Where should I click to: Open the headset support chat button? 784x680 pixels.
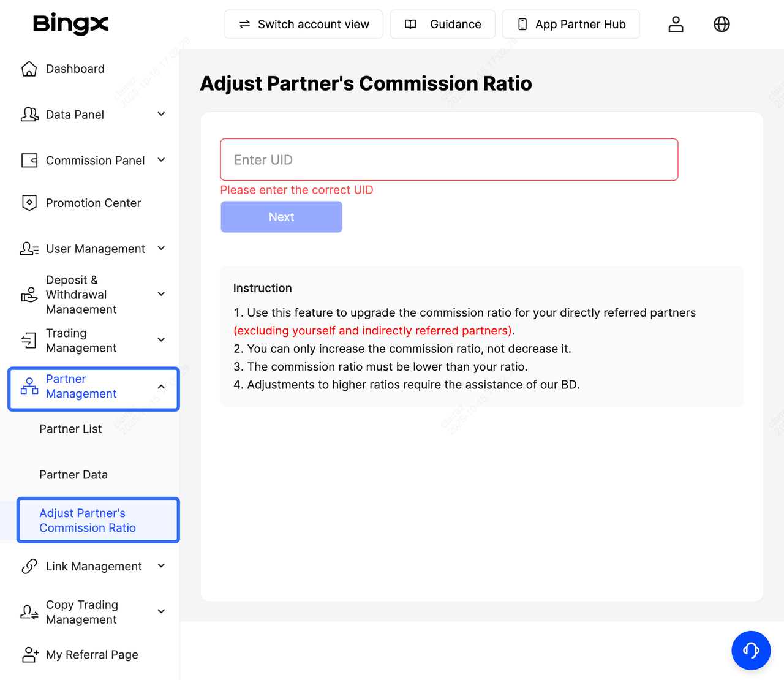click(x=751, y=650)
